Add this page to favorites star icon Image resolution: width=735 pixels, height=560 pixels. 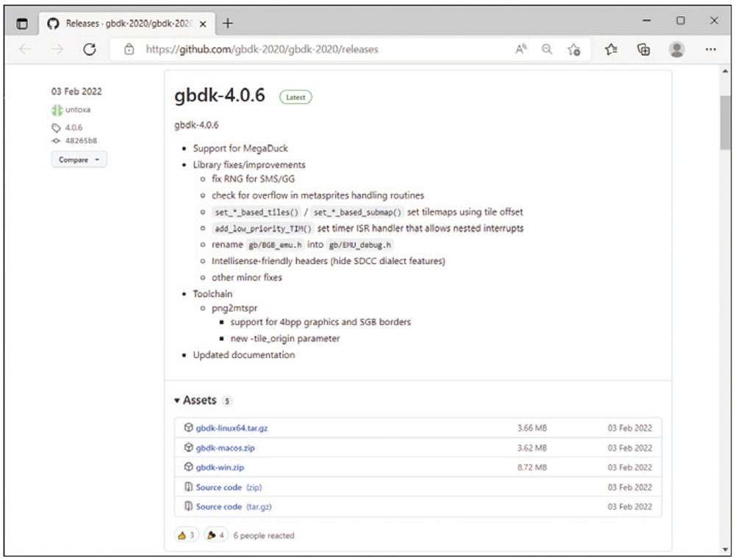coord(574,50)
